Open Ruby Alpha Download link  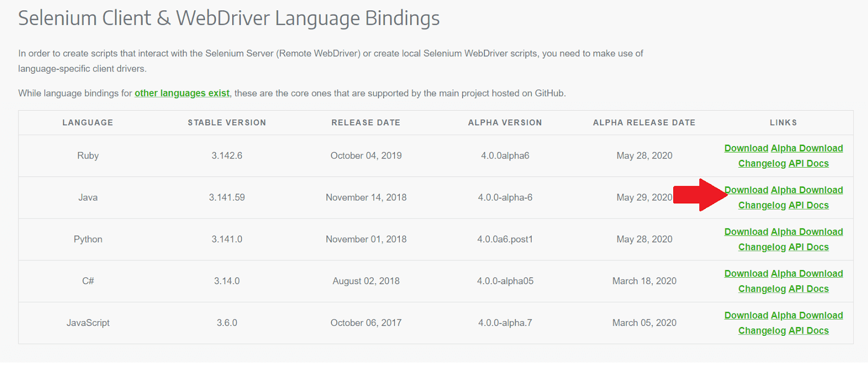807,149
